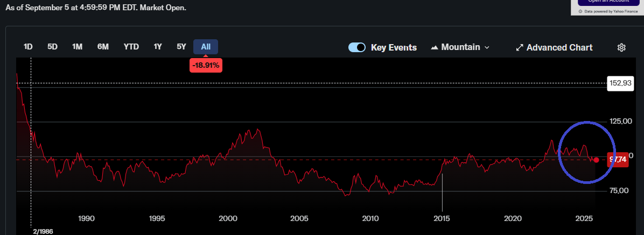
Task: Switch to the 1M range
Action: coord(77,47)
